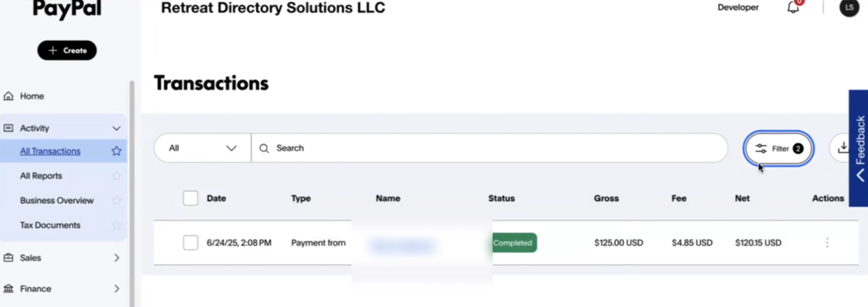Expand the Finance section chevron
Viewport: 868px width, 307px height.
pos(116,289)
